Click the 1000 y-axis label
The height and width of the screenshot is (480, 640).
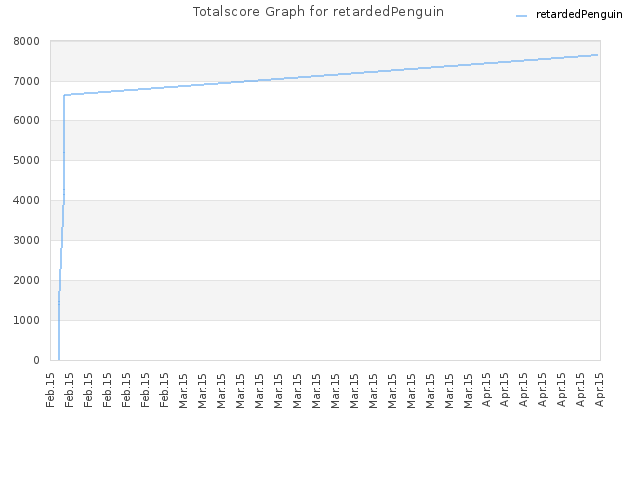click(27, 320)
